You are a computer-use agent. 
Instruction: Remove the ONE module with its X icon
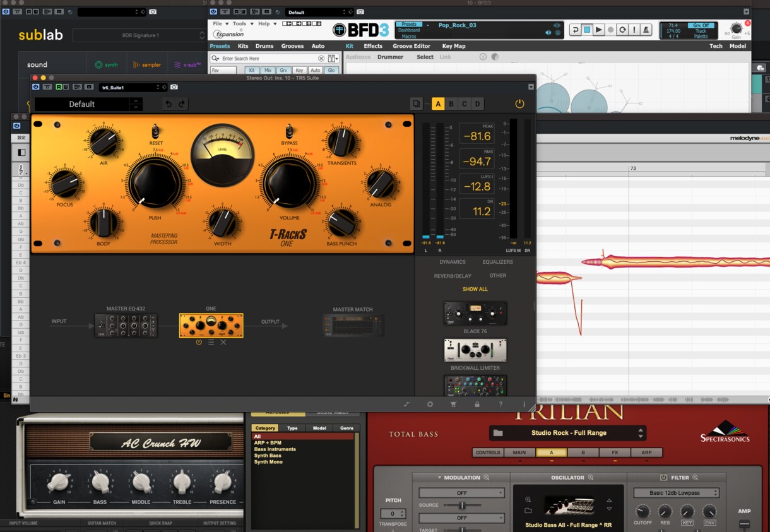point(223,342)
